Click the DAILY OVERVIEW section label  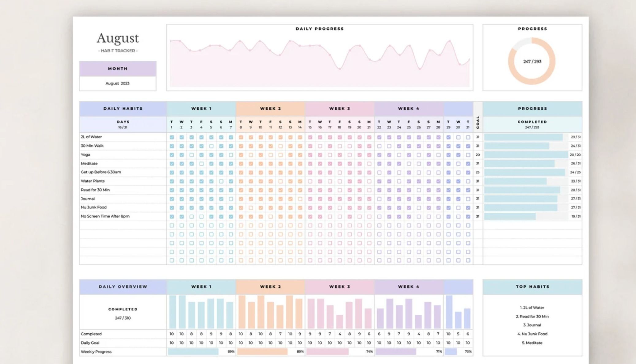point(123,287)
